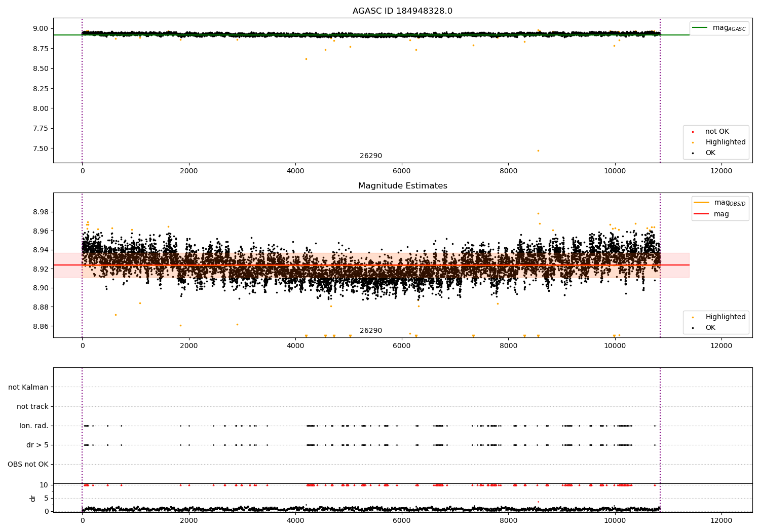This screenshot has height=532, width=760.
Task: Click the '8.86' y-axis tick of middle plot
Action: click(41, 326)
